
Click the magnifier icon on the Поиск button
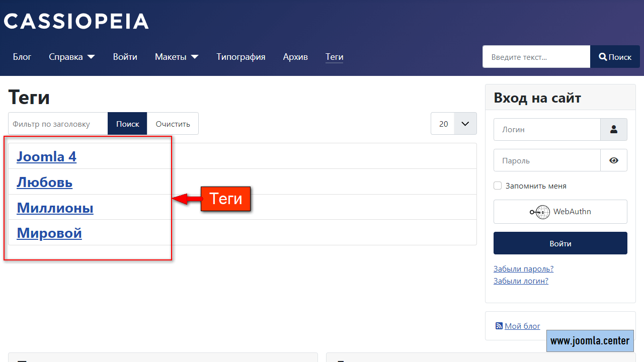(x=602, y=56)
